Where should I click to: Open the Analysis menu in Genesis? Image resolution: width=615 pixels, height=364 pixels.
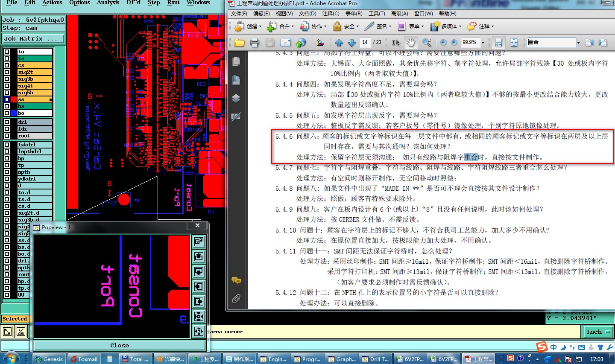pyautogui.click(x=108, y=3)
